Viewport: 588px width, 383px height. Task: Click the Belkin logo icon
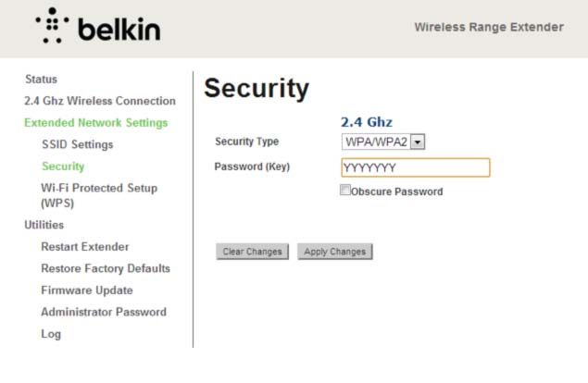coord(52,26)
